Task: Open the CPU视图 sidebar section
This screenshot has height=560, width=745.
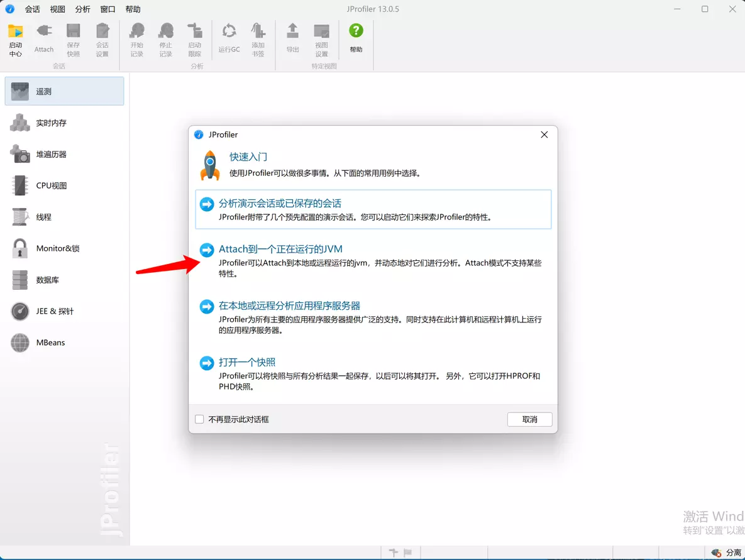Action: click(x=20, y=185)
